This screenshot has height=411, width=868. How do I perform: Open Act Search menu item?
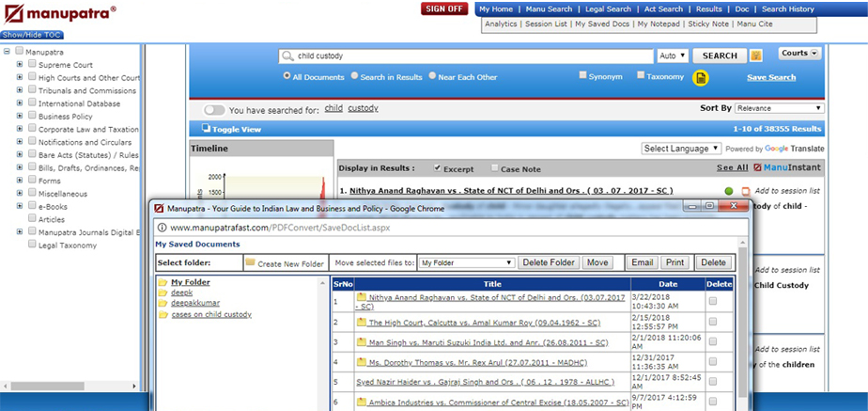[x=664, y=8]
